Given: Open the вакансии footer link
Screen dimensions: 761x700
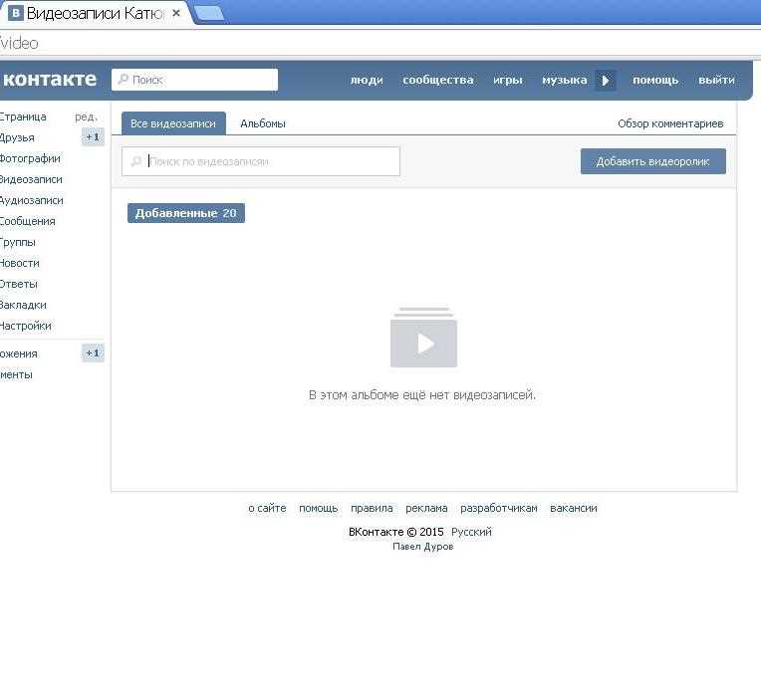Looking at the screenshot, I should pyautogui.click(x=573, y=508).
